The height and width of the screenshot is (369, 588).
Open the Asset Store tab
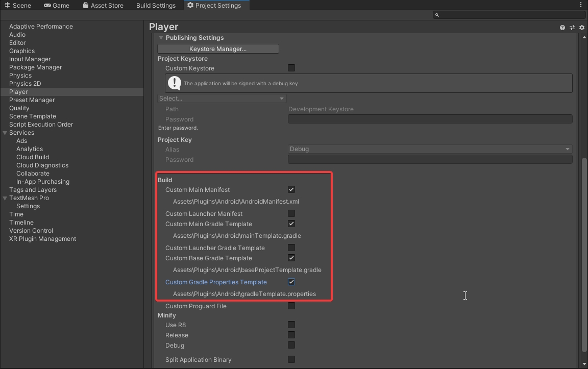click(x=103, y=6)
